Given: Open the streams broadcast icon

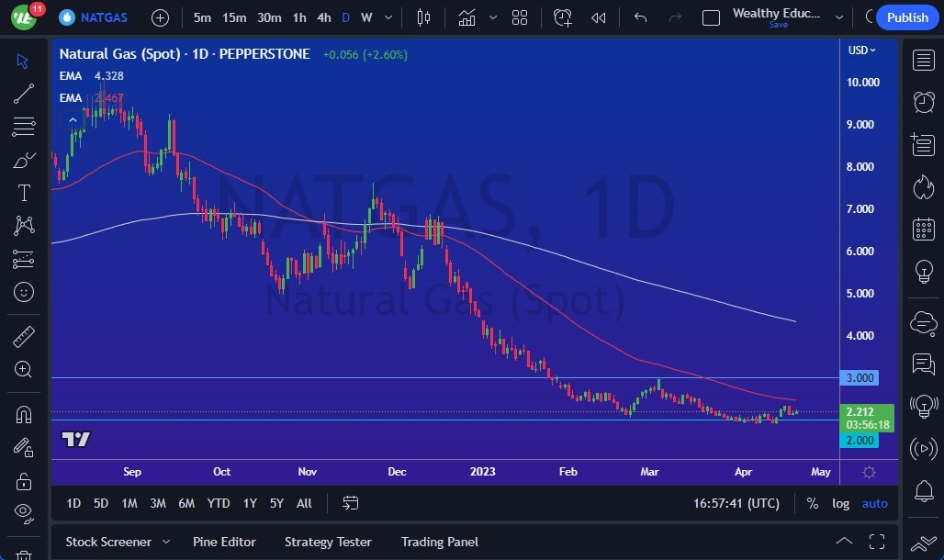Looking at the screenshot, I should [923, 449].
